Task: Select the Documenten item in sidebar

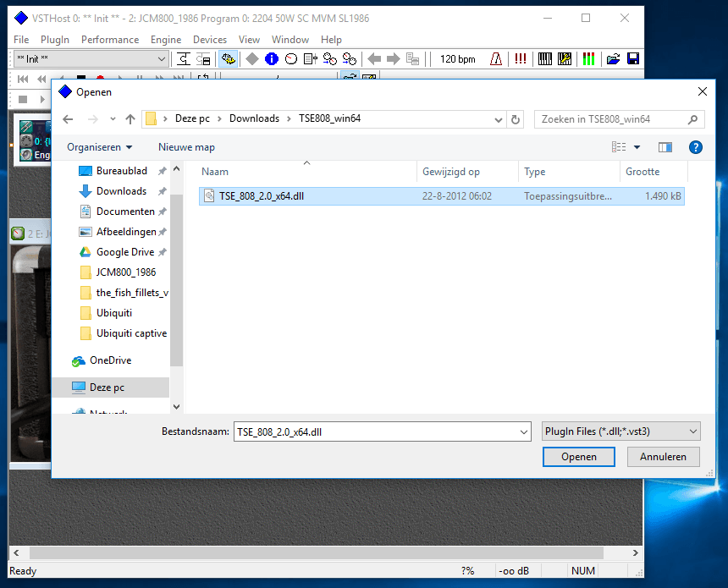Action: click(125, 212)
